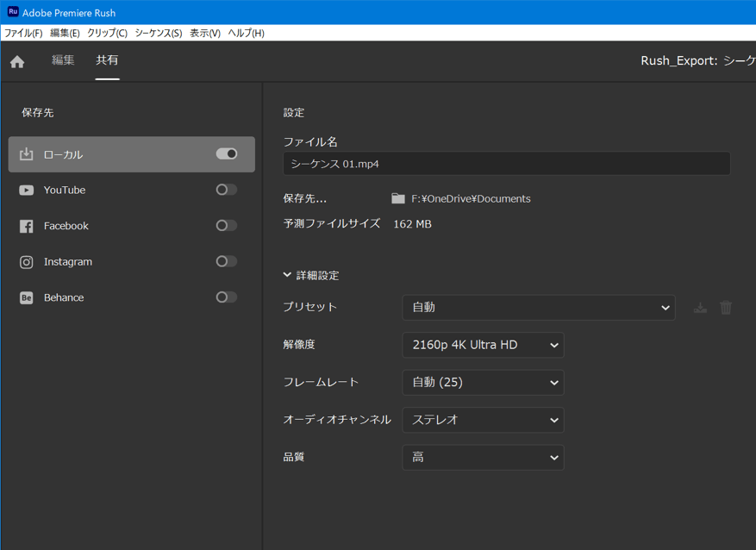Open the 解像度 dropdown showing 2160p 4K
This screenshot has width=756, height=550.
tap(483, 345)
